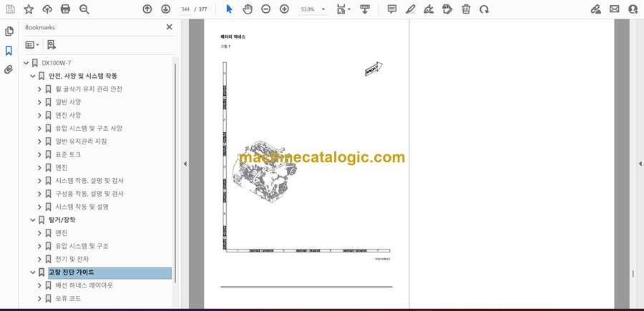The width and height of the screenshot is (644, 311).
Task: Open 안전, 사양 및 시스템 작동 bookmark
Action: [x=83, y=76]
